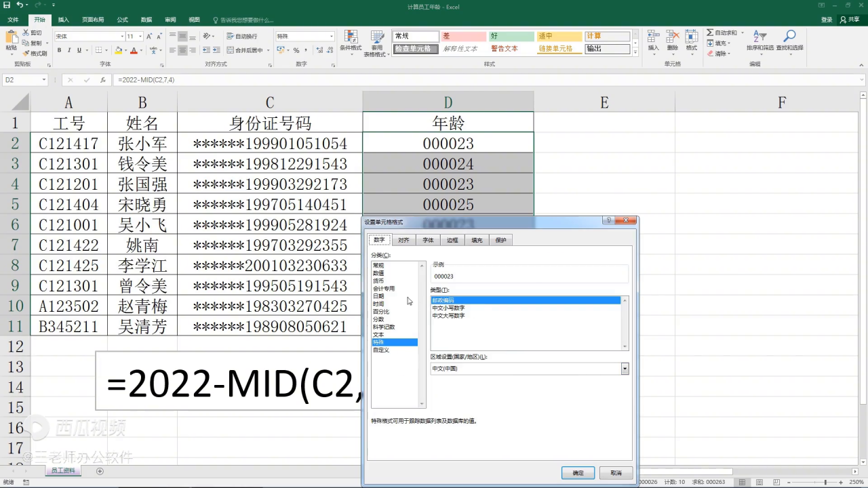Open Format as Table (套用表格格式)
868x488 pixels.
pos(377,43)
